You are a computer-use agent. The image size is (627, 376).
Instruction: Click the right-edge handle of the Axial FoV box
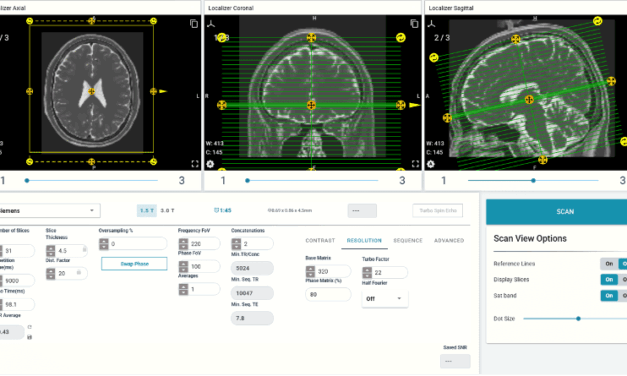tap(153, 92)
